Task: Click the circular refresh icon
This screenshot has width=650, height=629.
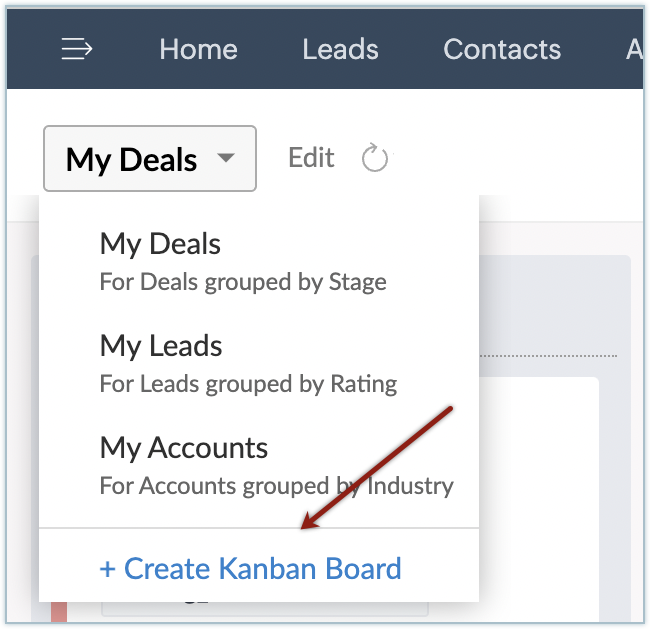Action: click(x=374, y=158)
